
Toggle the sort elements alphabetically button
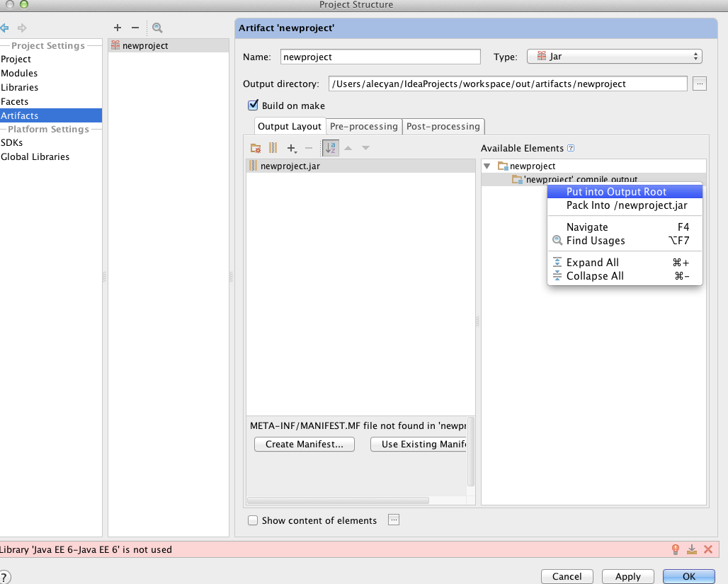(330, 148)
